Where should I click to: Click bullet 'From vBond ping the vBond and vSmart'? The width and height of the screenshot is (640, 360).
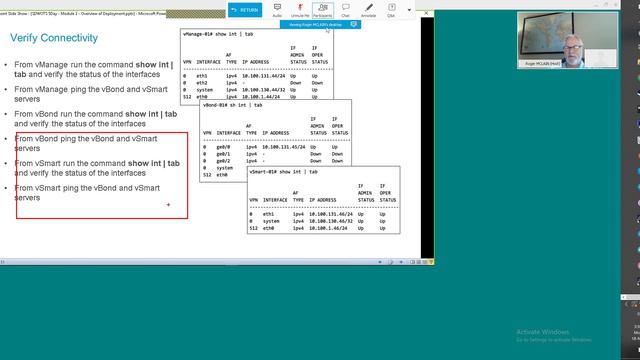tap(85, 143)
